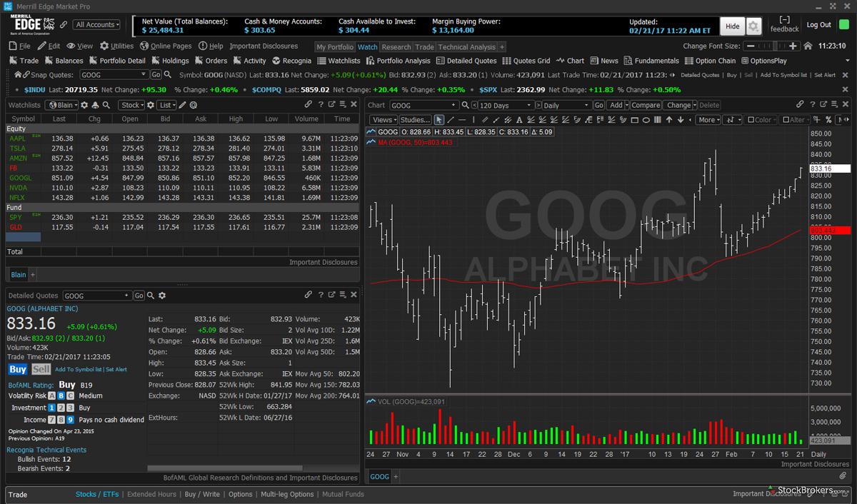The image size is (857, 504).
Task: Open the All Accounts dropdown
Action: click(97, 24)
